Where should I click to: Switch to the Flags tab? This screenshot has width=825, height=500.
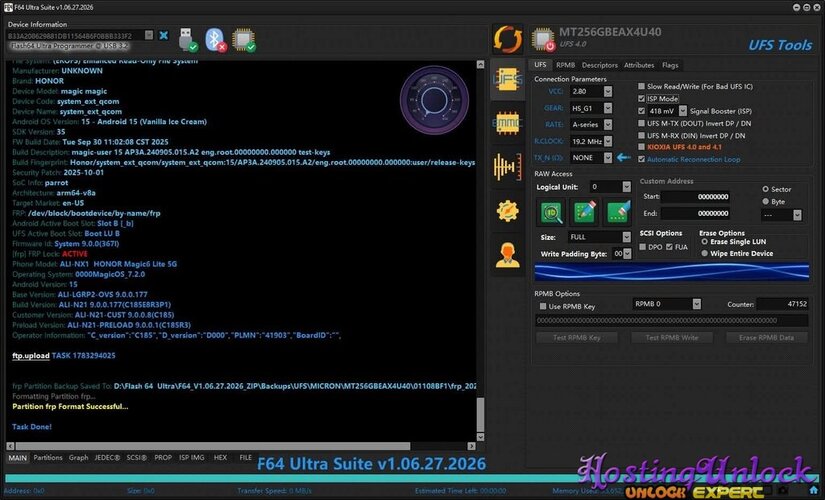pyautogui.click(x=670, y=65)
